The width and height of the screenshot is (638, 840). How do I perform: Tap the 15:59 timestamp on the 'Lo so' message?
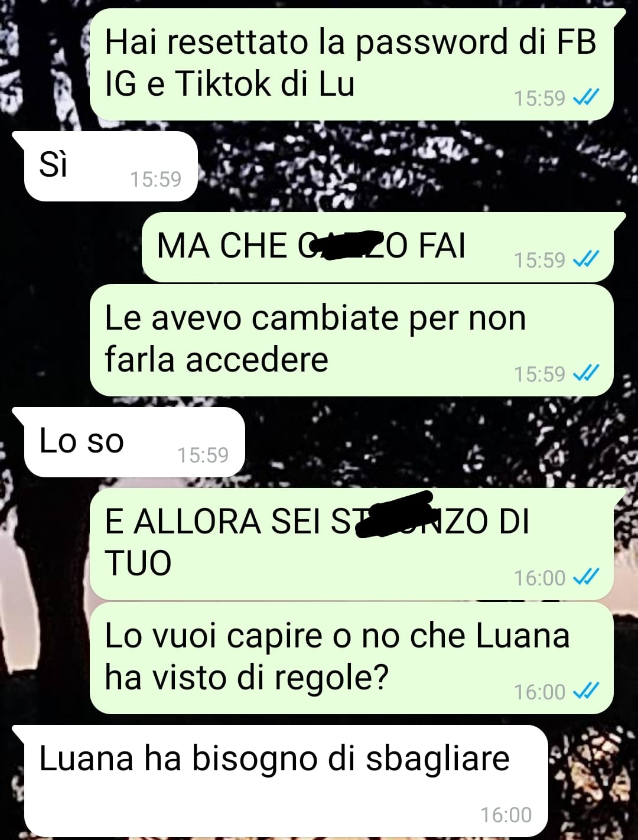click(203, 455)
